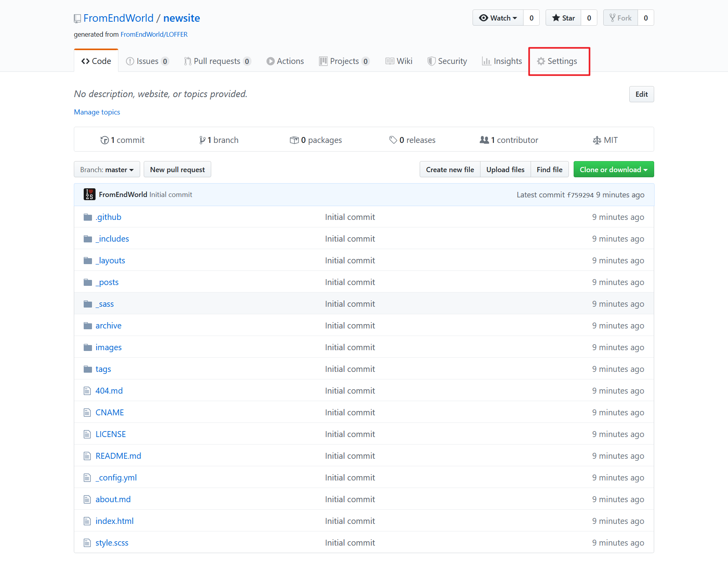
Task: Click the file icon next to README.md
Action: 87,456
